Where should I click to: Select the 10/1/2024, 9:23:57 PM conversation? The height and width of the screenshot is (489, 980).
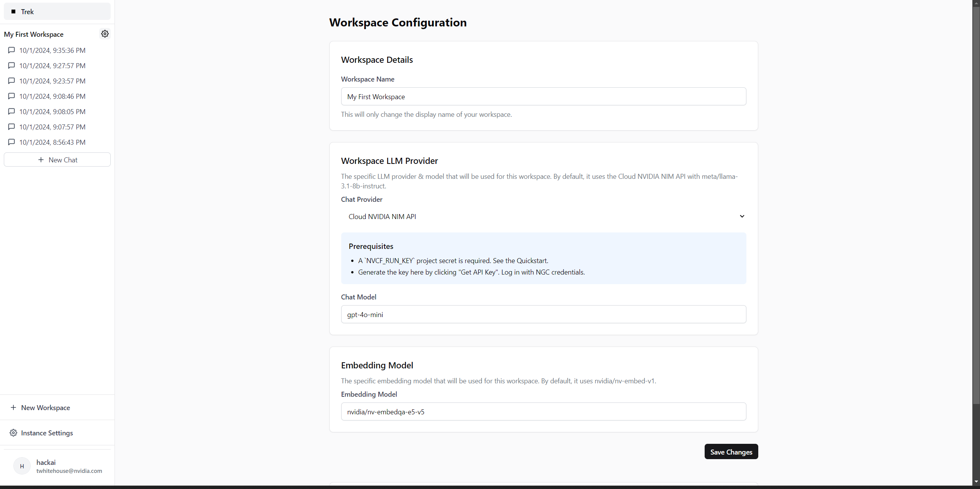pos(52,81)
